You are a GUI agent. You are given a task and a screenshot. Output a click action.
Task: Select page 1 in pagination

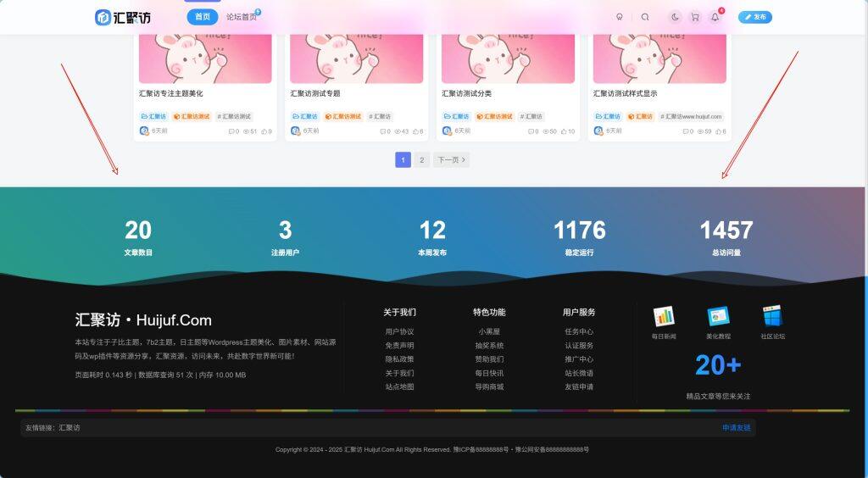click(403, 160)
